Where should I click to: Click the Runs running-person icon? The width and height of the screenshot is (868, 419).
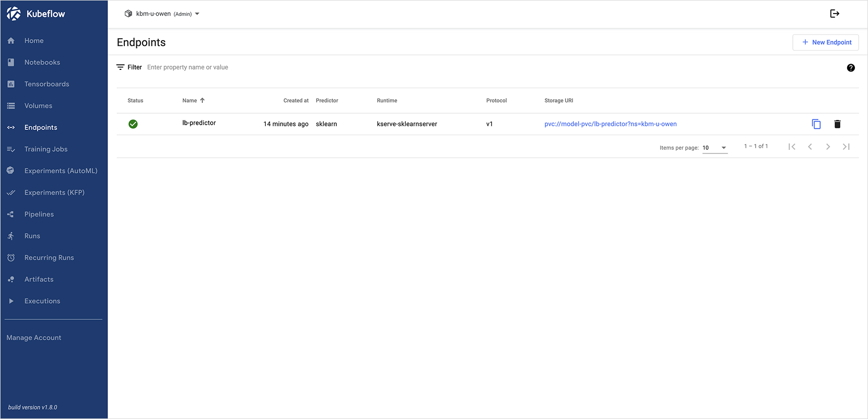(x=10, y=236)
